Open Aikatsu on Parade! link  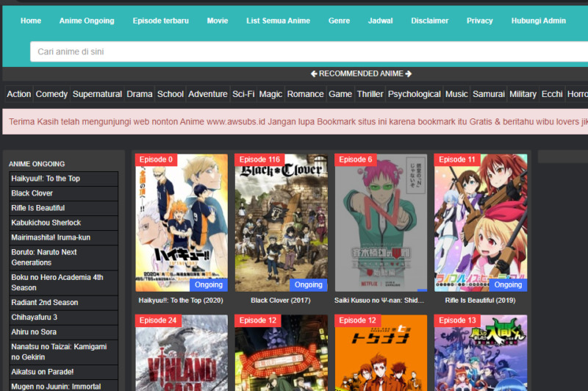click(63, 372)
